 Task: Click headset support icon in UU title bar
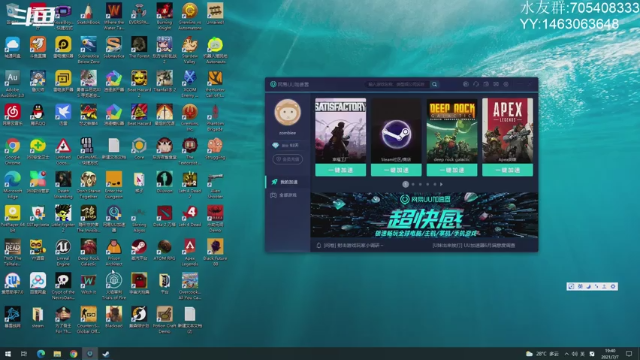coord(476,84)
